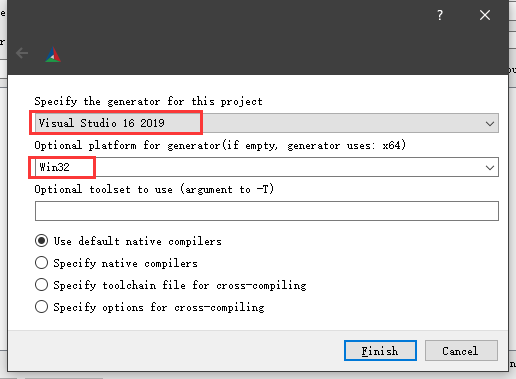Viewport: 516px width, 379px height.
Task: Click the "Specify the generator for this project" label
Action: (148, 101)
